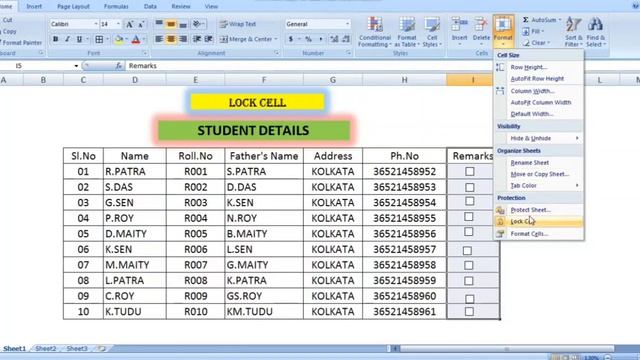The height and width of the screenshot is (360, 640).
Task: Increase decimal places
Action: (x=334, y=39)
